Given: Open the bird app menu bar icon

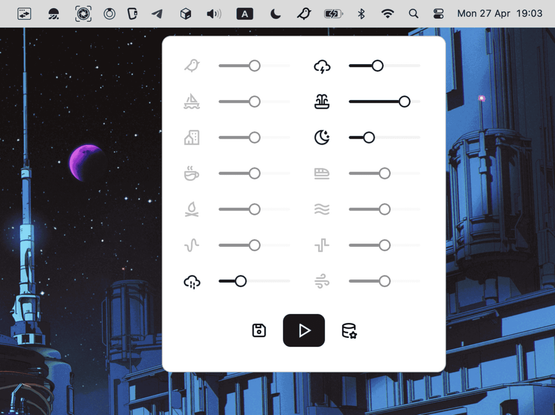Looking at the screenshot, I should [x=304, y=14].
